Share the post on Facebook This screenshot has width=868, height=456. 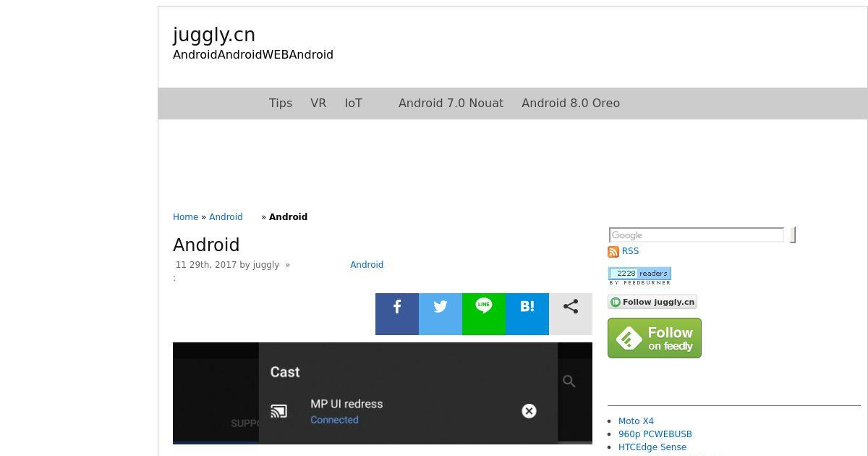(396, 314)
